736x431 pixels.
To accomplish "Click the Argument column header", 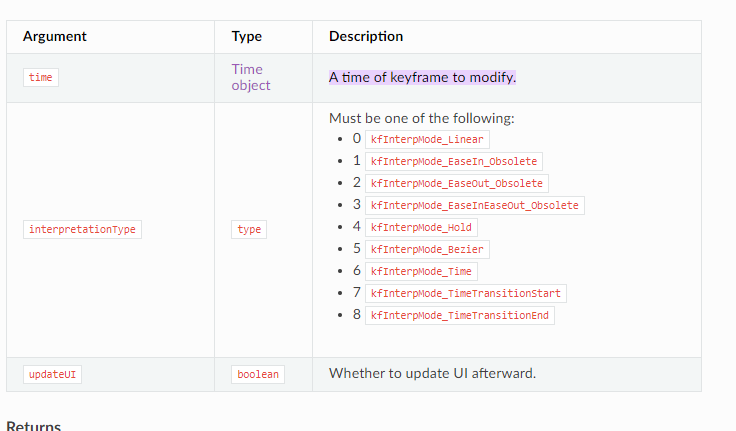I will click(55, 36).
